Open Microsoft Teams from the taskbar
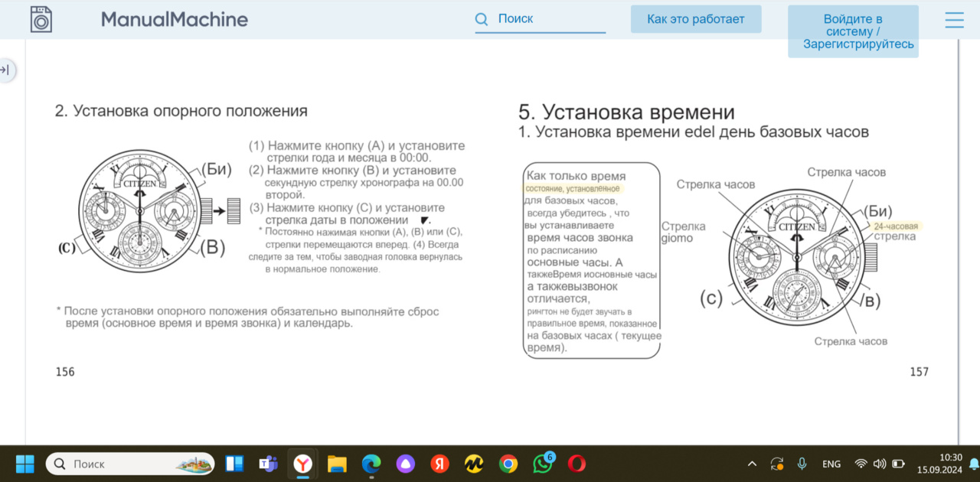980x482 pixels. click(x=268, y=464)
